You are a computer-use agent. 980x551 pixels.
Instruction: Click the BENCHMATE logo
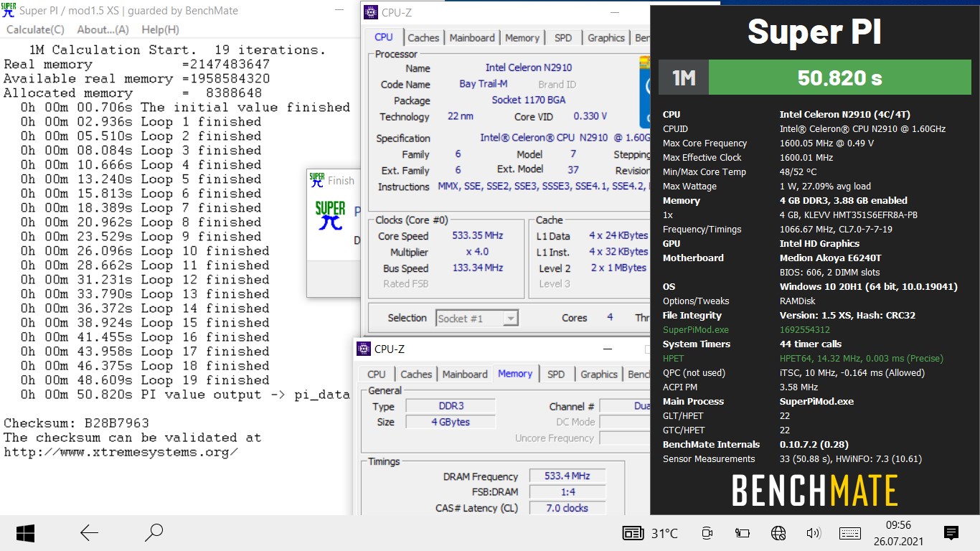click(814, 491)
